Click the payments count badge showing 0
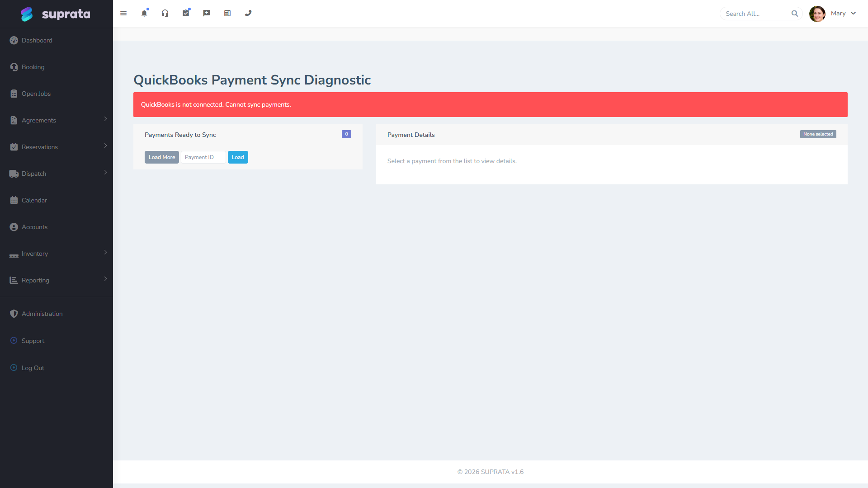Image resolution: width=868 pixels, height=488 pixels. coord(346,134)
